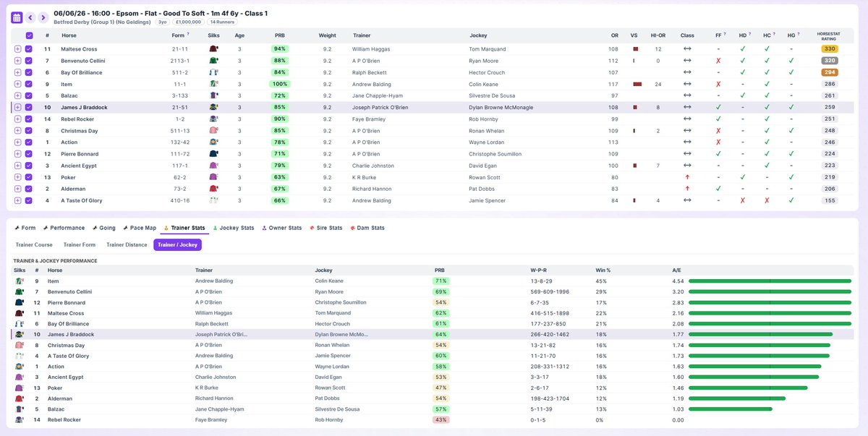Click the help mark beside HD column header
Viewport: 868px width, 436px height.
click(x=751, y=34)
